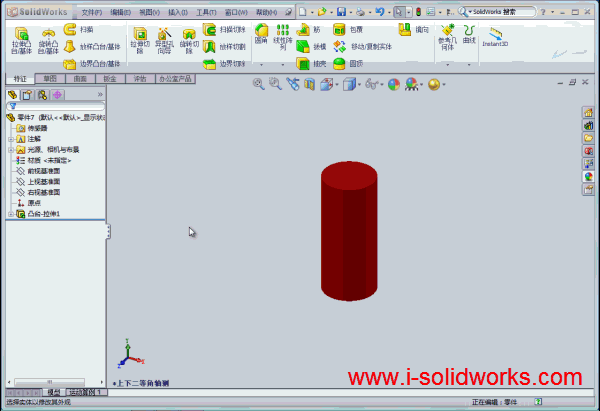Select the 曲线 curves tool
The height and width of the screenshot is (411, 600).
[469, 34]
